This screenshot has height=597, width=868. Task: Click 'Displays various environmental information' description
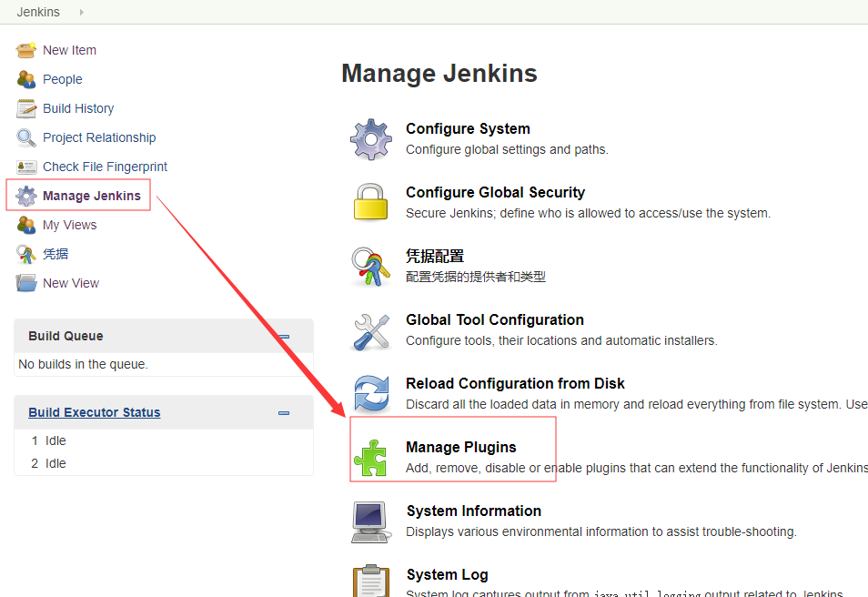coord(601,531)
